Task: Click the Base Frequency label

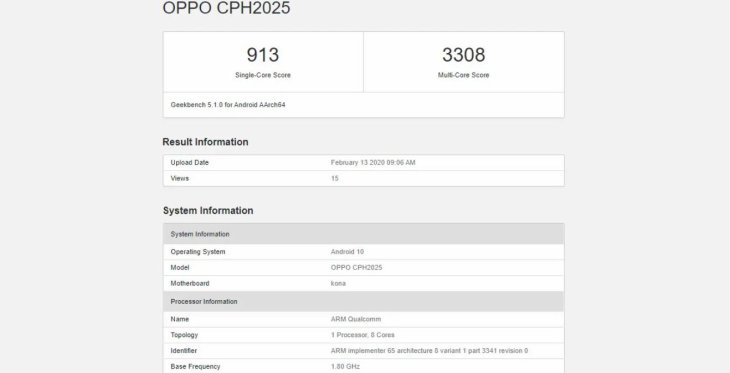Action: 196,367
